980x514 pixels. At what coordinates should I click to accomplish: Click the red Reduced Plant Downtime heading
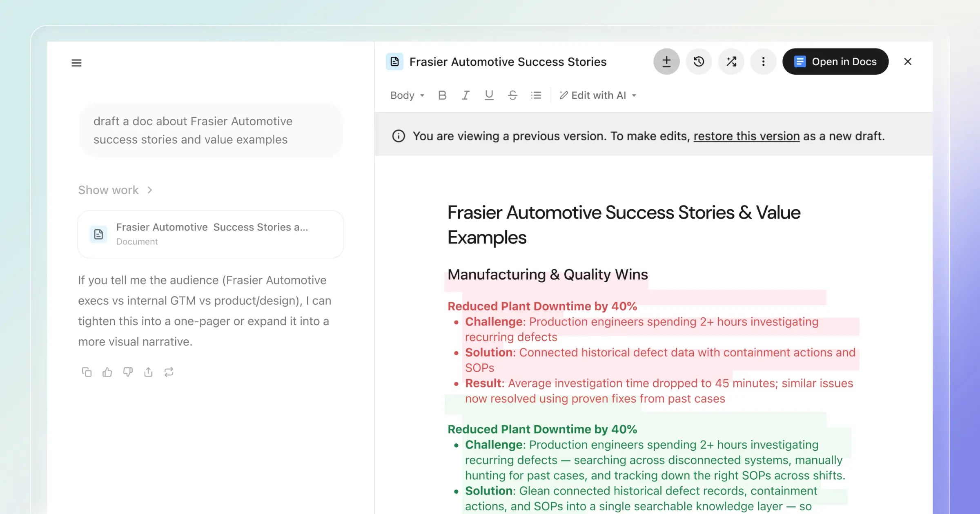click(x=542, y=306)
